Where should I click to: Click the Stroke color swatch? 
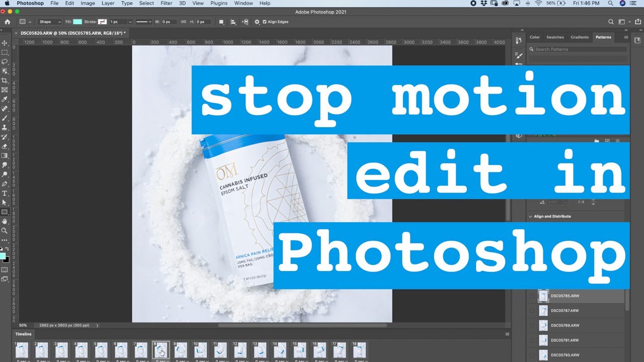coord(102,22)
